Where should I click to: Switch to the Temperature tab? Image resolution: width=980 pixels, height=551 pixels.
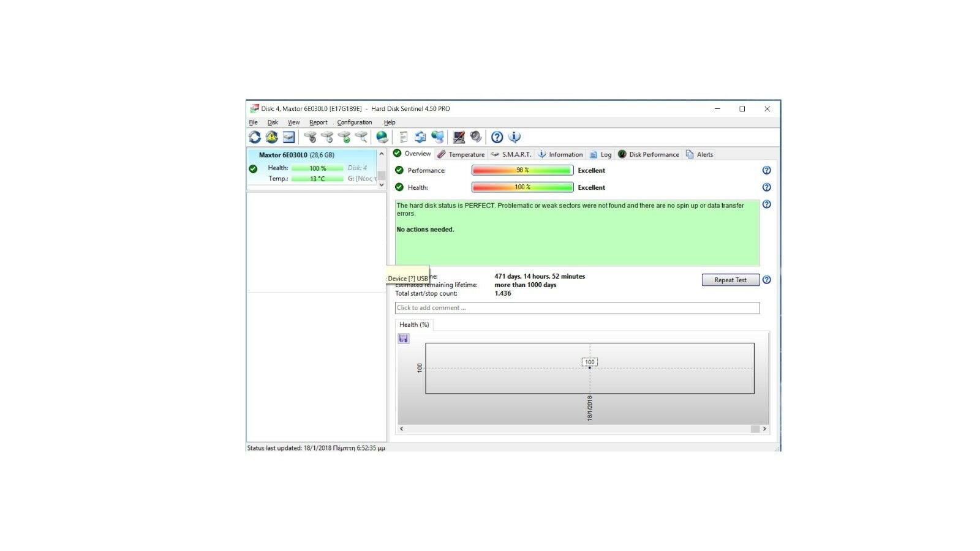[461, 154]
